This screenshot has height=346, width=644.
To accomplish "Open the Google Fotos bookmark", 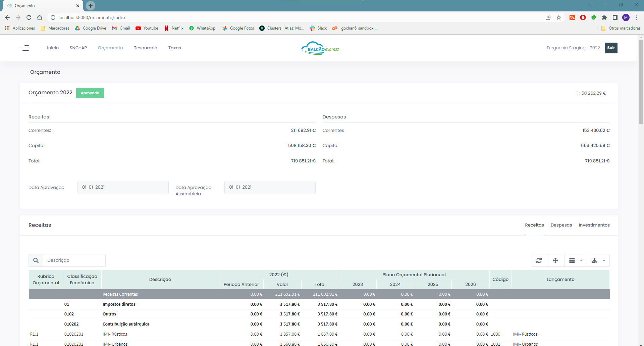I will tap(238, 28).
